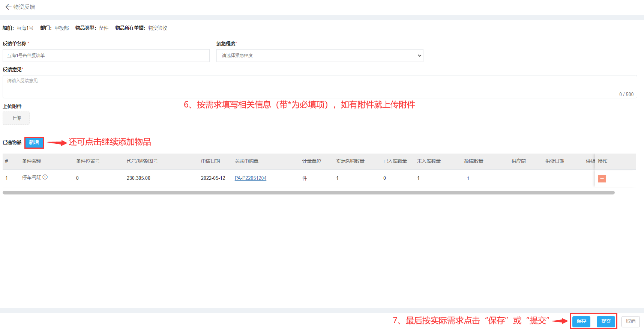Viewport: 644px width, 330px height.
Task: Edit the 故障数量 value in the 停车气缸 row
Action: [x=468, y=179]
